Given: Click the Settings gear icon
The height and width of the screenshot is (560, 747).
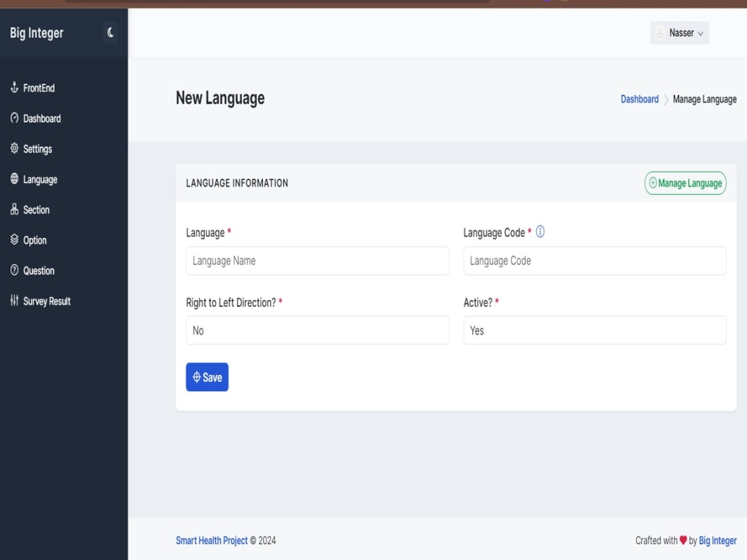Looking at the screenshot, I should 14,148.
